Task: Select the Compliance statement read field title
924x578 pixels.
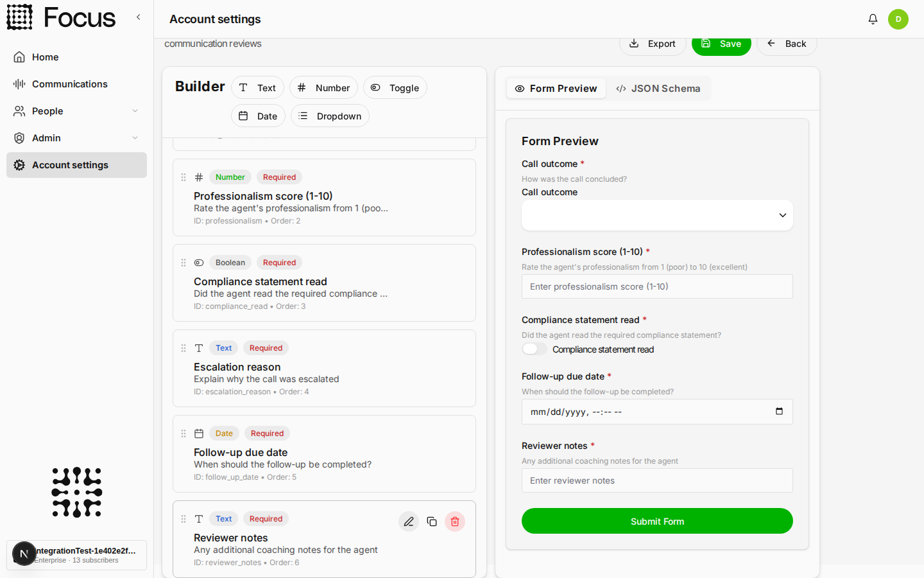Action: coord(261,281)
